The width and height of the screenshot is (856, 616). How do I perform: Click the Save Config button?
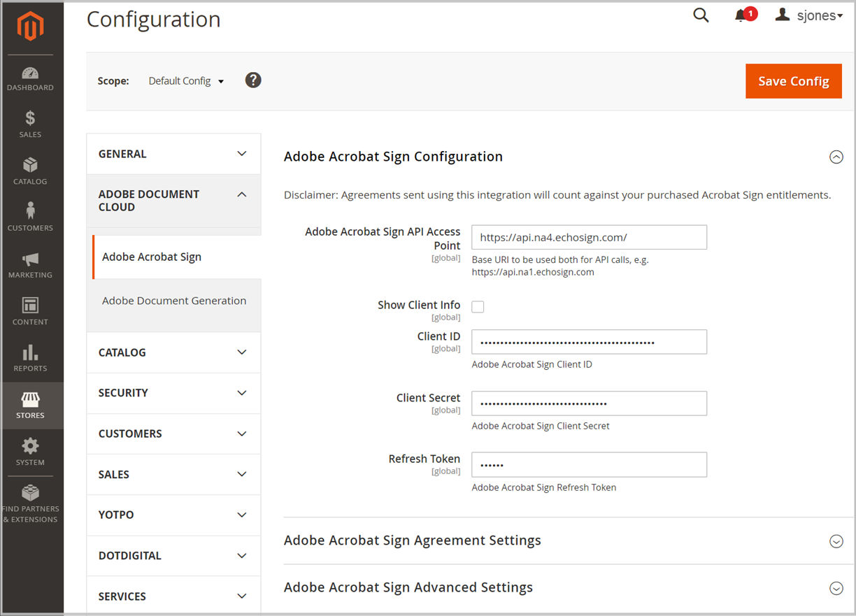pos(793,81)
